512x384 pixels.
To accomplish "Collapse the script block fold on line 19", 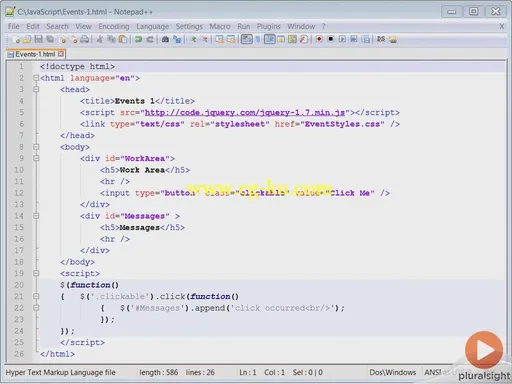I will 36,273.
